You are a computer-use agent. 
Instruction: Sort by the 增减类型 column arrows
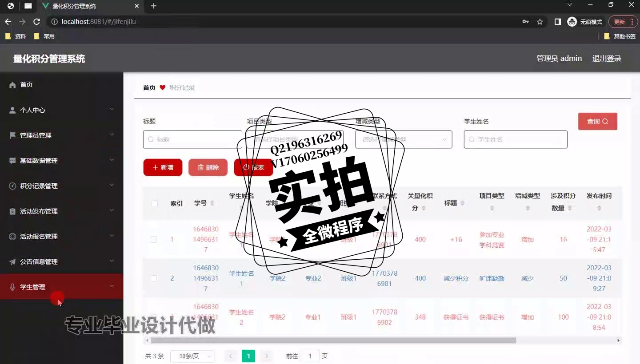coord(528,208)
